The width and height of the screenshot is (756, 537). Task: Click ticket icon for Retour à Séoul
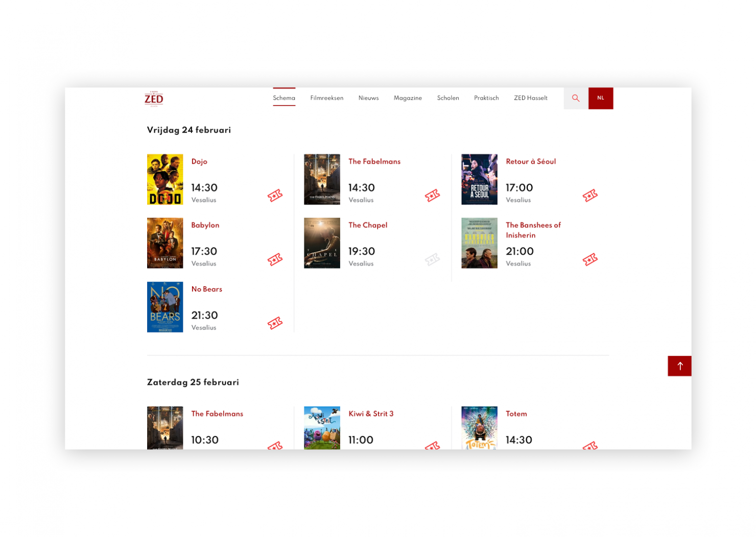590,196
